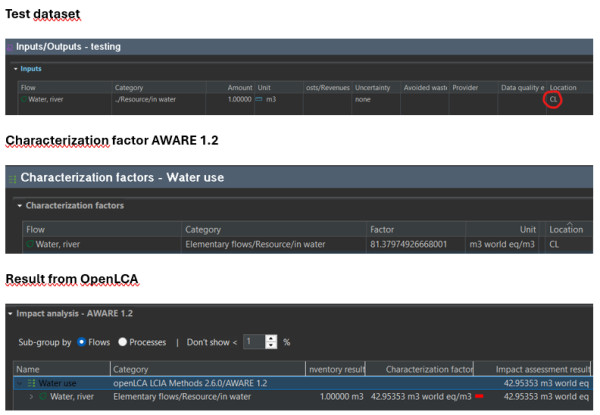Sort characterization factors by Factor column
This screenshot has width=600, height=415.
[x=382, y=229]
